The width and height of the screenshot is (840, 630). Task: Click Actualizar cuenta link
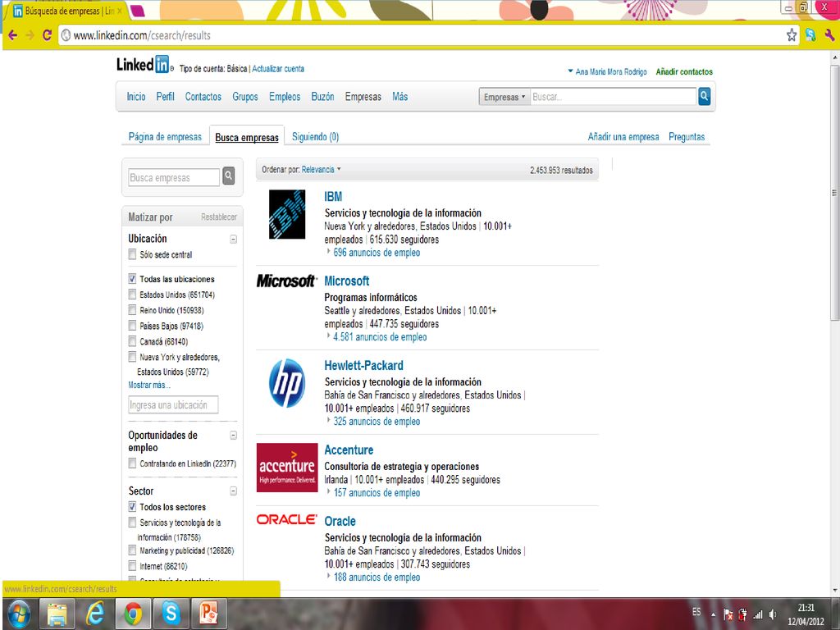[278, 69]
